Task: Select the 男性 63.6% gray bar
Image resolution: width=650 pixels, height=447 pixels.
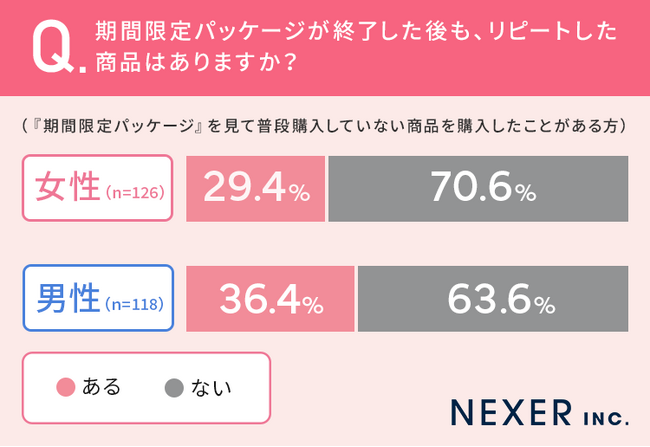Action: point(493,299)
